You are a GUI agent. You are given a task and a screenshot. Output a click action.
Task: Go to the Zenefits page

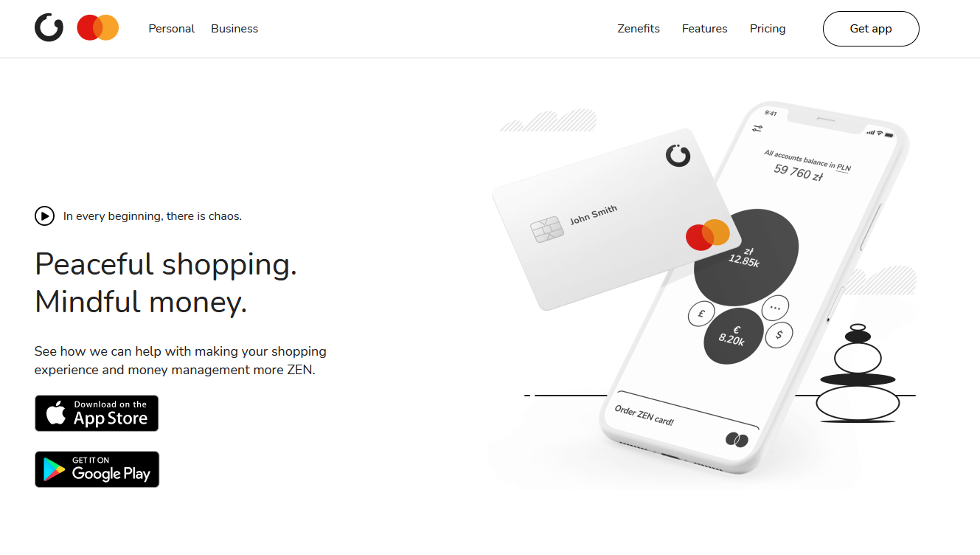[639, 29]
